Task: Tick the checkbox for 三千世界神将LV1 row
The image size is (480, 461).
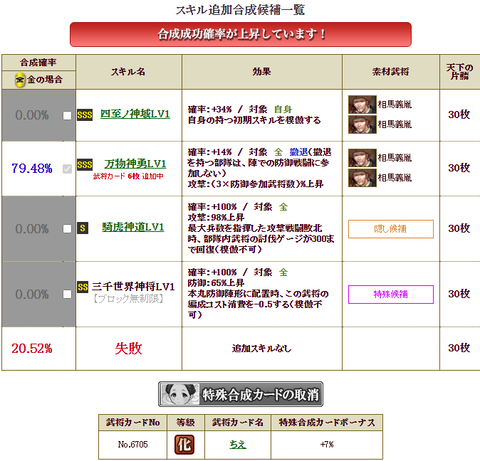Action: [x=67, y=294]
